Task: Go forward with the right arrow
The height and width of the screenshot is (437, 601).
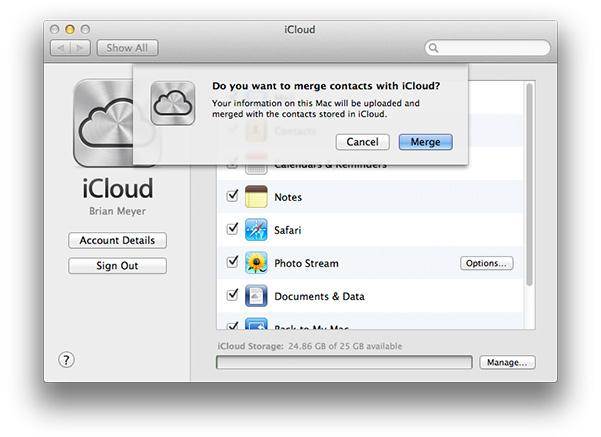Action: click(80, 48)
